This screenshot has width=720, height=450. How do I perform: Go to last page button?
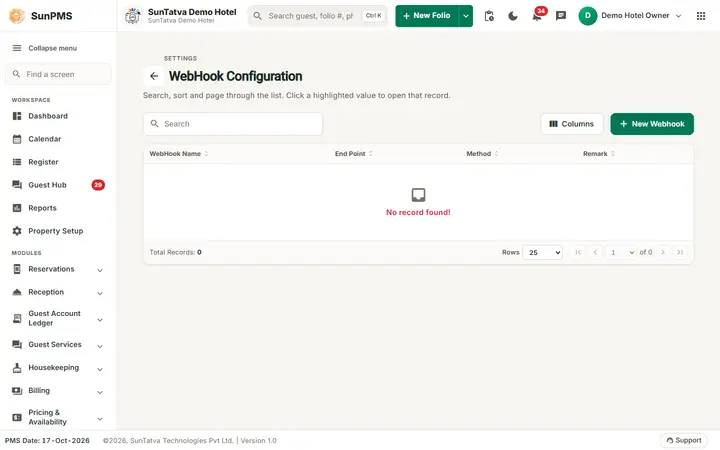[680, 252]
